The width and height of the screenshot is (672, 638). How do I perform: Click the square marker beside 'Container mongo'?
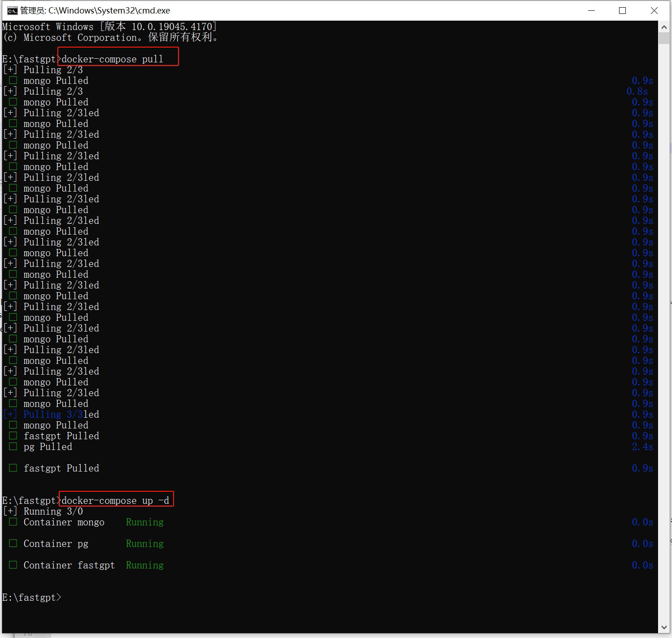(x=13, y=522)
